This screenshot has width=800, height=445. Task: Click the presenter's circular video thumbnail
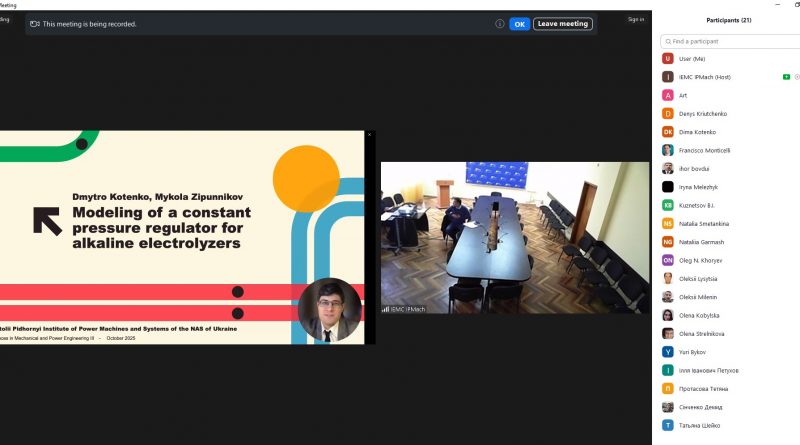point(329,309)
